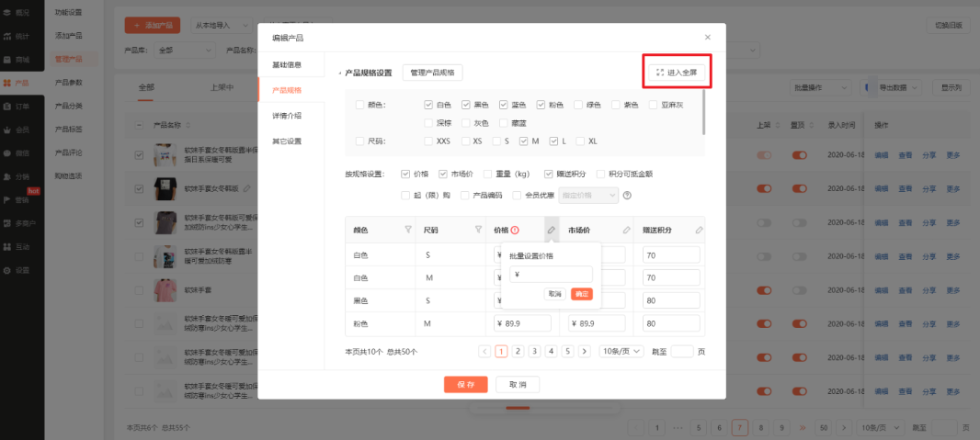Open the 互动 interaction section

[x=17, y=246]
